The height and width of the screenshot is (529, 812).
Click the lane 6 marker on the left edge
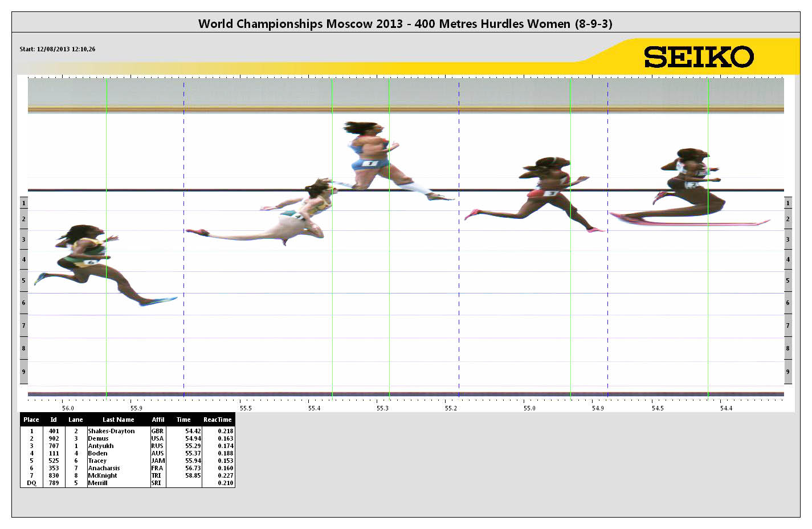tap(23, 303)
